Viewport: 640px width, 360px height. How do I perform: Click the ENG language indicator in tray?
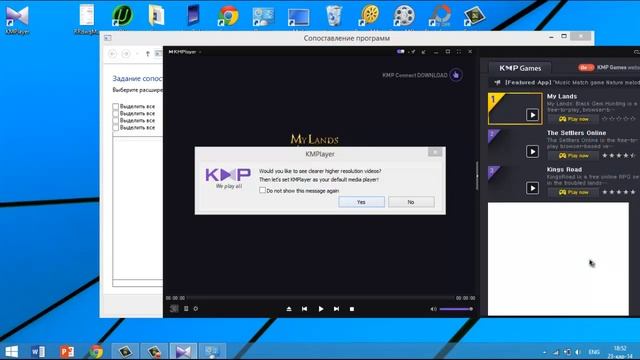pyautogui.click(x=594, y=352)
